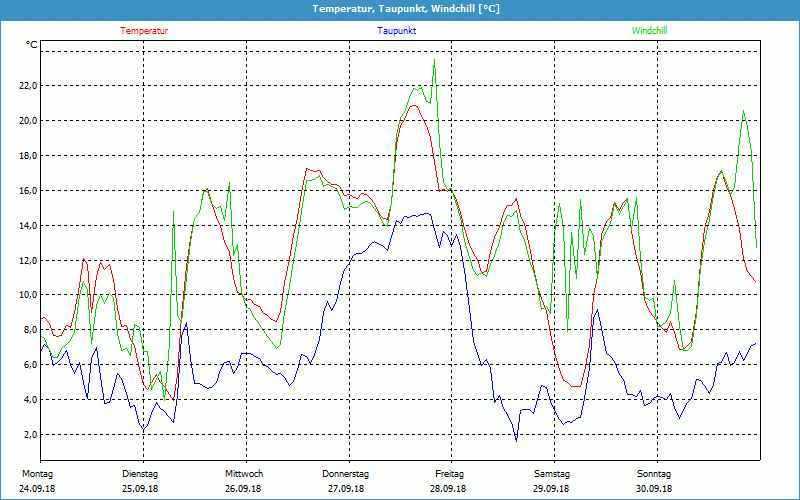This screenshot has height=500, width=800.
Task: Click the 20,0 y-axis value
Action: pyautogui.click(x=29, y=121)
